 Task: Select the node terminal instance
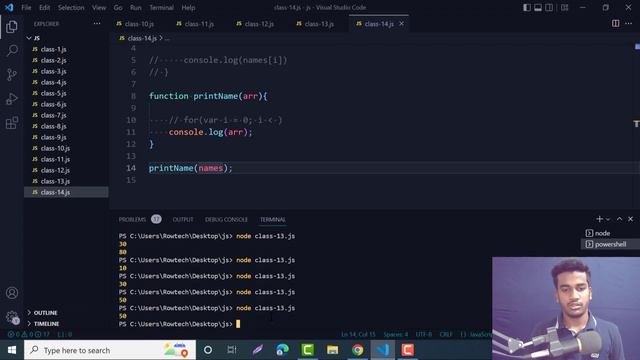610,233
